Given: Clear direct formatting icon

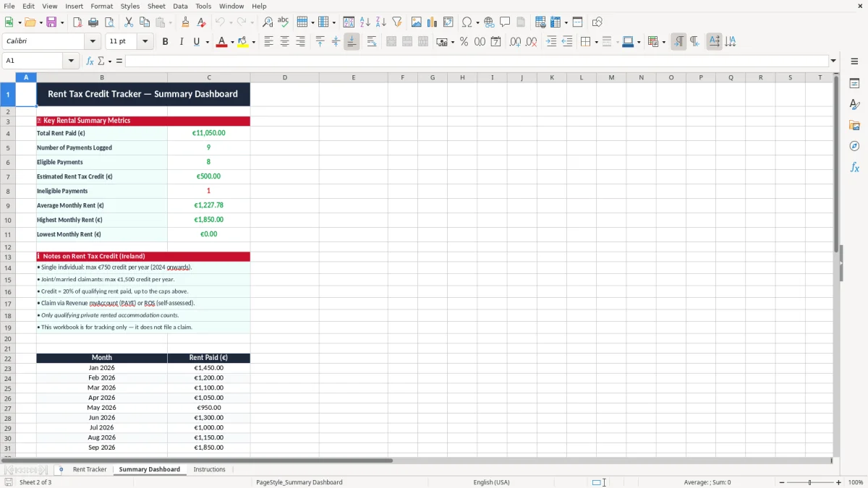Looking at the screenshot, I should click(x=201, y=22).
